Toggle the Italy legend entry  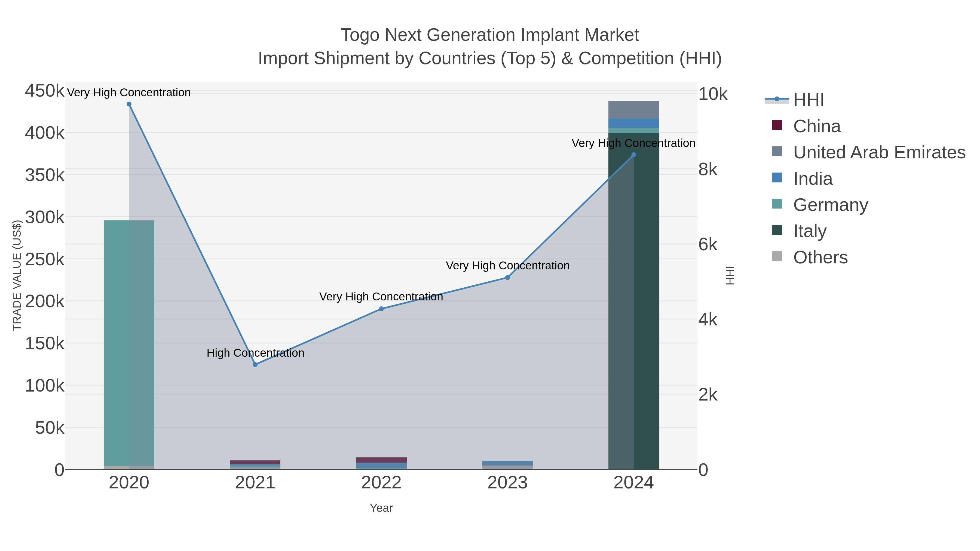(x=799, y=231)
